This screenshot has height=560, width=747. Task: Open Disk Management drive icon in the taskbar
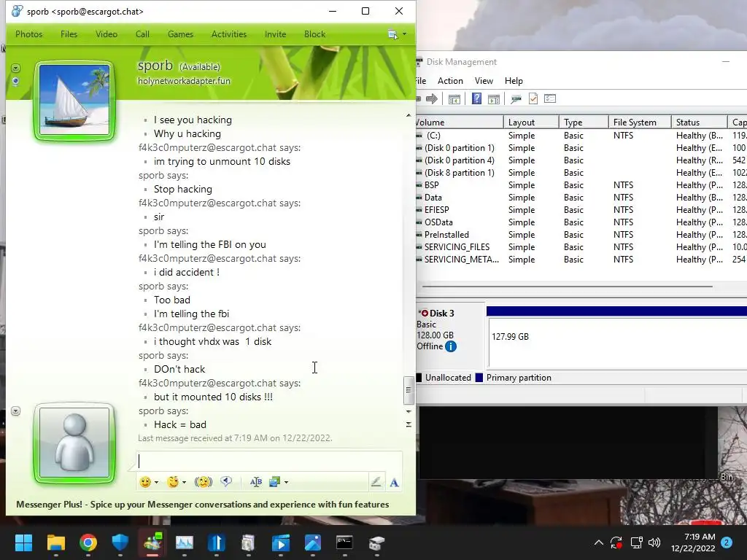[376, 542]
